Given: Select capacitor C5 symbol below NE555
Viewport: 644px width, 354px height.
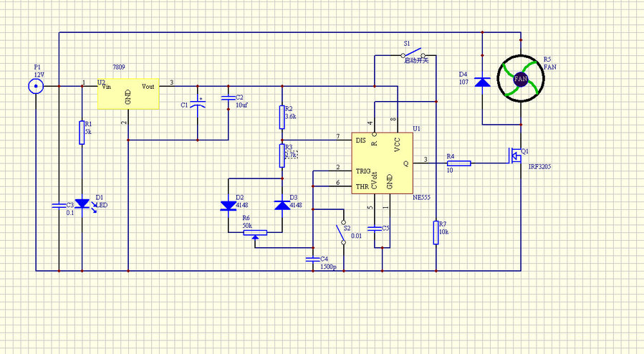Looking at the screenshot, I should click(x=375, y=229).
